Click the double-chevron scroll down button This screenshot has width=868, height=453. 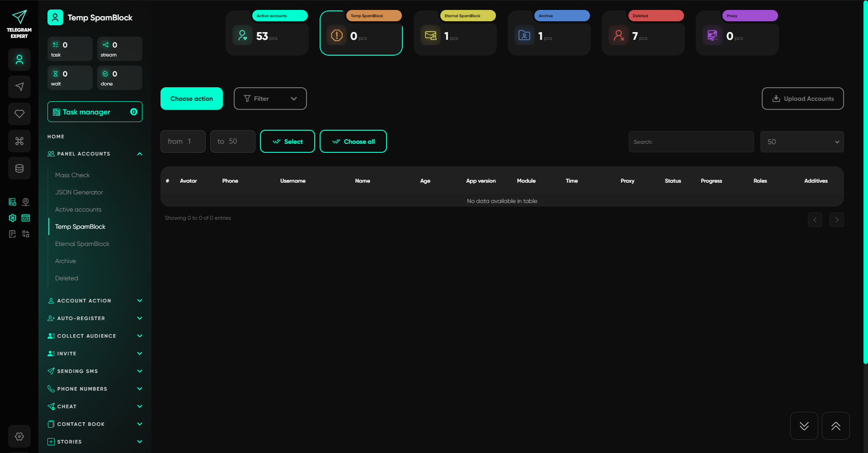click(804, 426)
